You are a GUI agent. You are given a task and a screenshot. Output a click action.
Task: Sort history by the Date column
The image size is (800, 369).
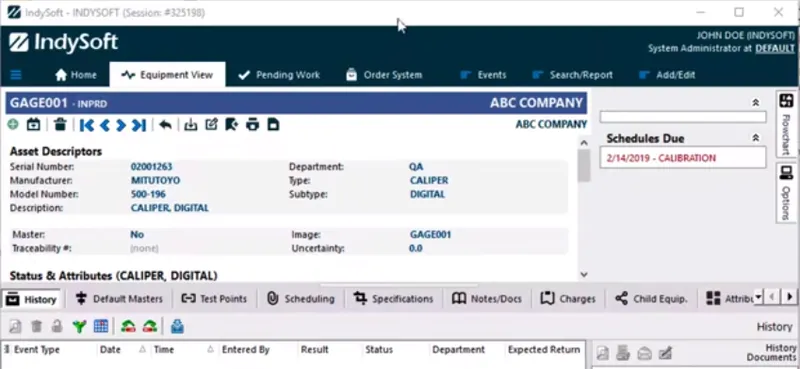point(110,350)
